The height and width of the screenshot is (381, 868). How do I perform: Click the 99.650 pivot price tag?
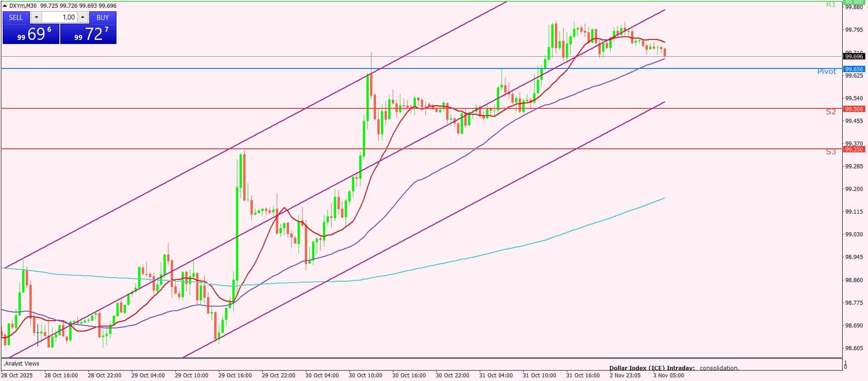click(854, 69)
